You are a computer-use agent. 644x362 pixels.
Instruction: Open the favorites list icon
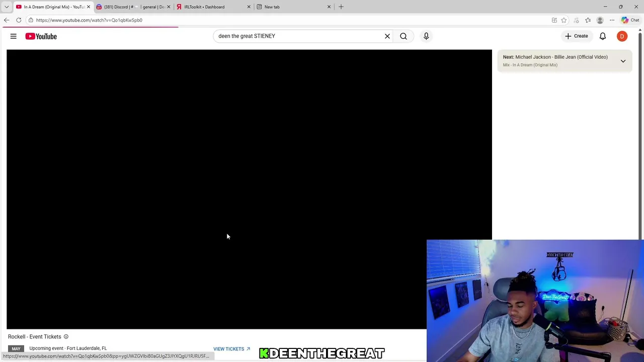point(588,20)
